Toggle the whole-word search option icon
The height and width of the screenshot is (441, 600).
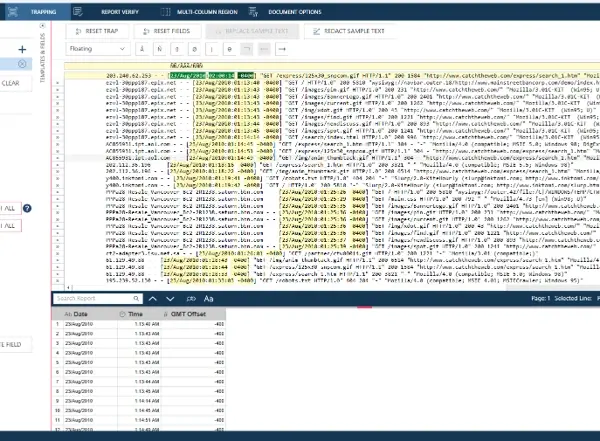click(x=191, y=299)
